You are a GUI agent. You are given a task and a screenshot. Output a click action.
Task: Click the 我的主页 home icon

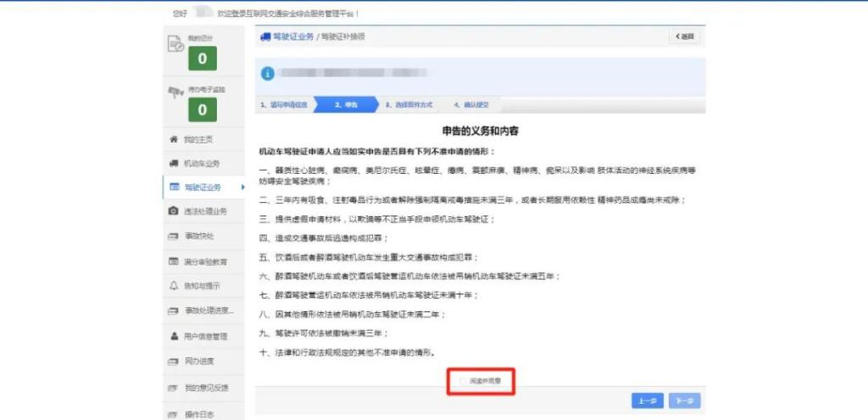[x=174, y=139]
